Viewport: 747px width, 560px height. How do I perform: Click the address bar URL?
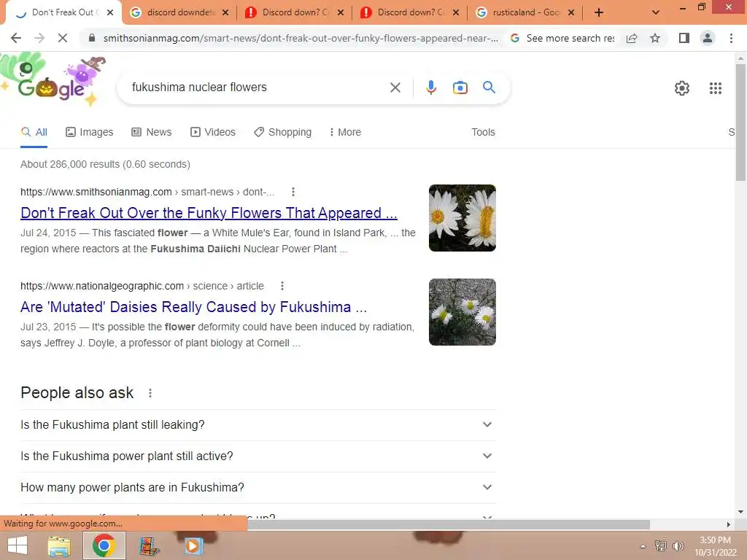coord(300,38)
